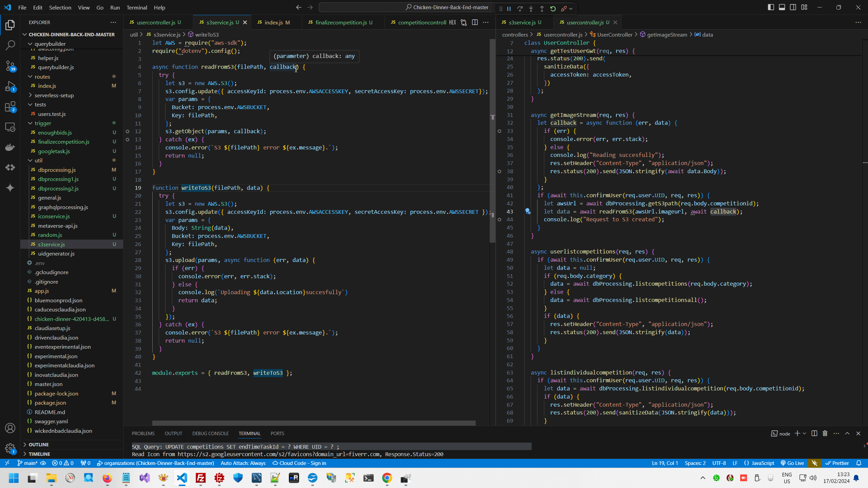Switch to the DEBUG CONSOLE tab

point(210,433)
